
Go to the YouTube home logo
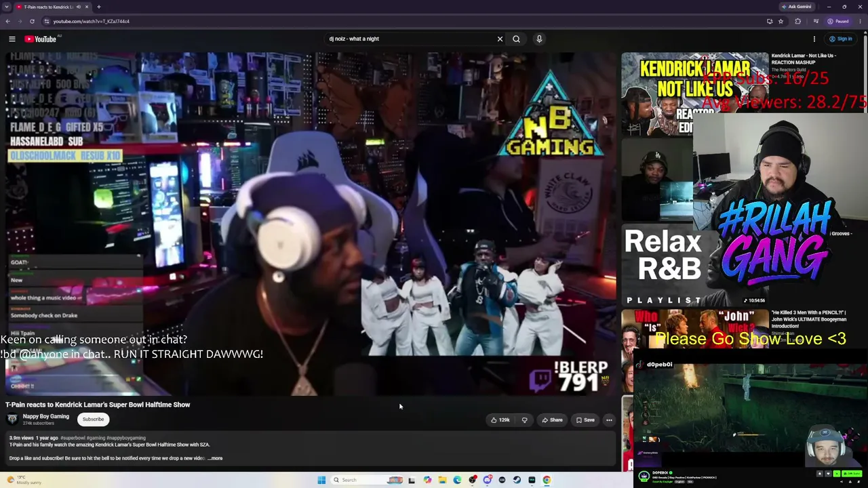click(41, 39)
